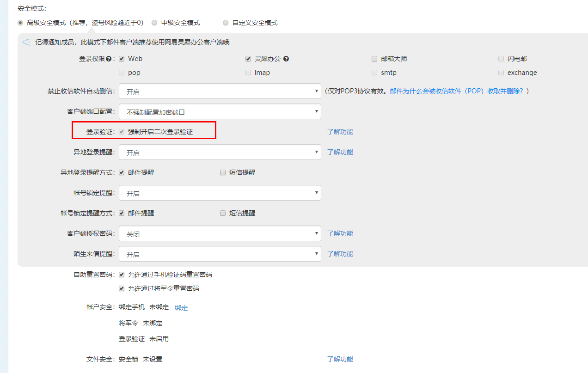Screen dimensions: 588x373
Task: Select 高级安全模式 radio button
Action: tap(20, 23)
